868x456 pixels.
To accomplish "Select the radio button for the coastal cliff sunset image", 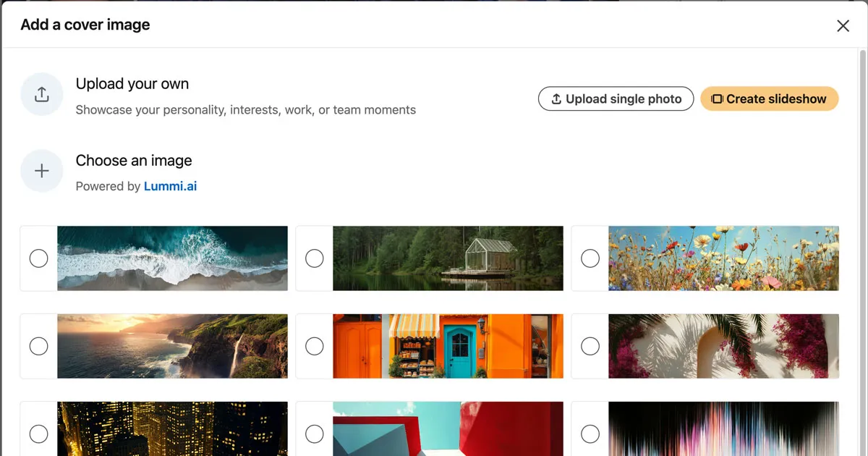I will pos(39,346).
